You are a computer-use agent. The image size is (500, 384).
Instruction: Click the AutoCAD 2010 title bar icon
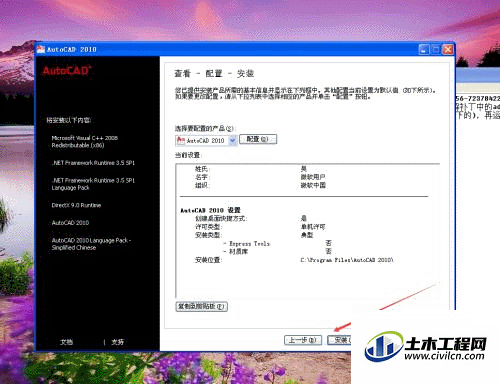coord(41,49)
